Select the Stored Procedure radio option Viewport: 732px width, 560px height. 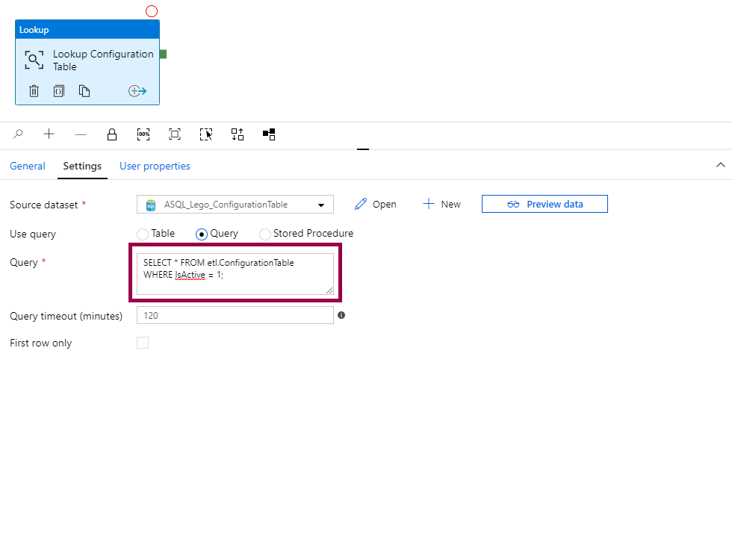coord(265,234)
